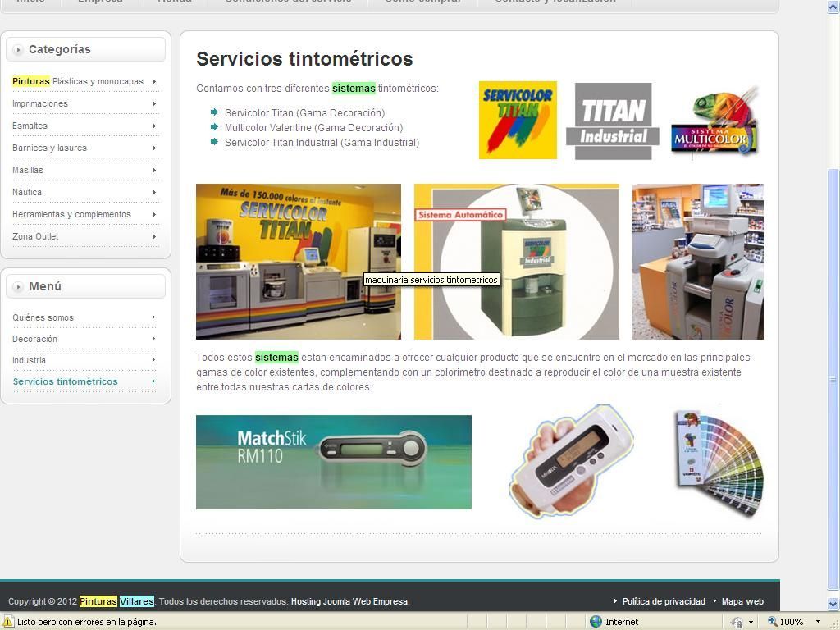Screen dimensions: 840x630
Task: Click the zoom magnifier icon in status bar
Action: coord(772,622)
